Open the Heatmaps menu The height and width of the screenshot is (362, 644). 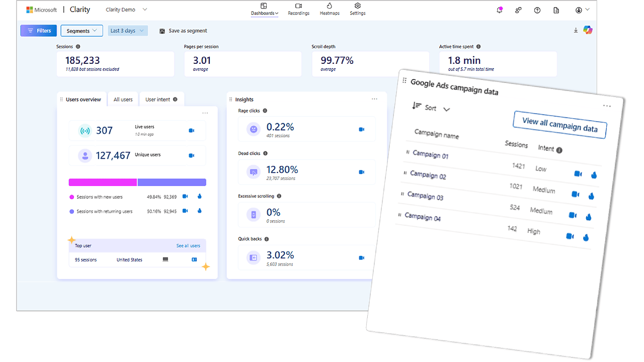coord(330,9)
